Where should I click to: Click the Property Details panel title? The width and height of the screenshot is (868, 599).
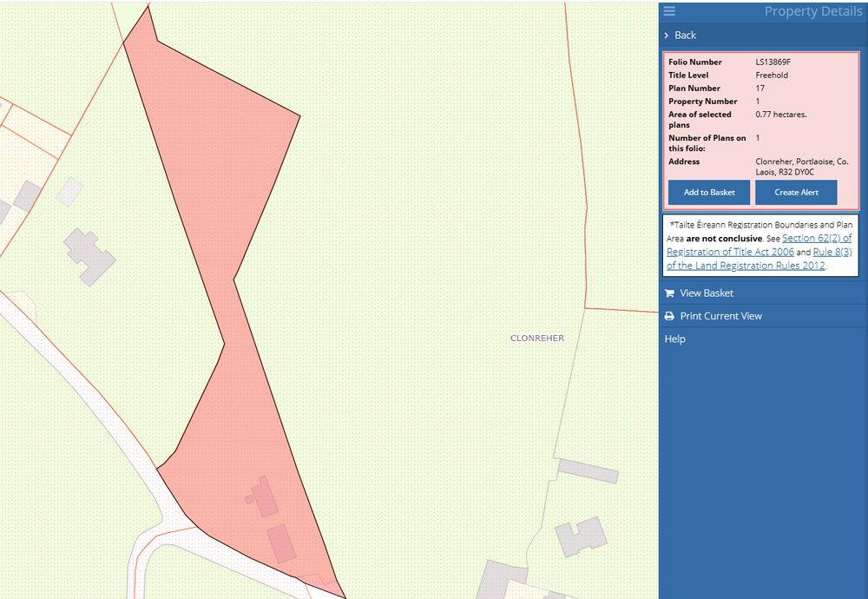click(x=813, y=11)
